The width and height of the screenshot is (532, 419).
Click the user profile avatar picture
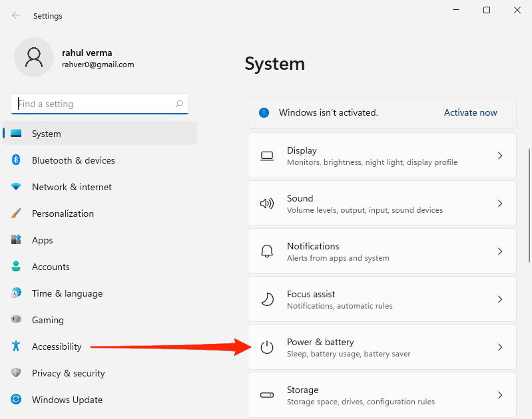pyautogui.click(x=33, y=57)
